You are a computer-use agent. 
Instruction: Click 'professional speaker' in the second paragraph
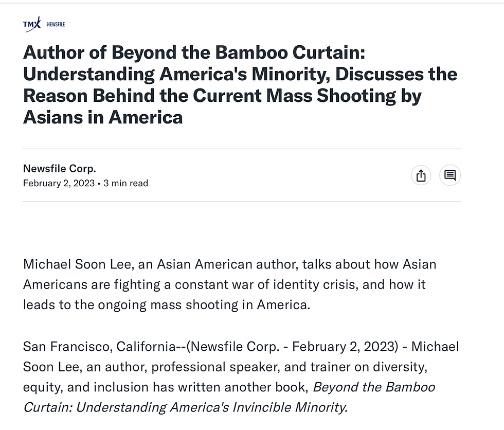215,367
